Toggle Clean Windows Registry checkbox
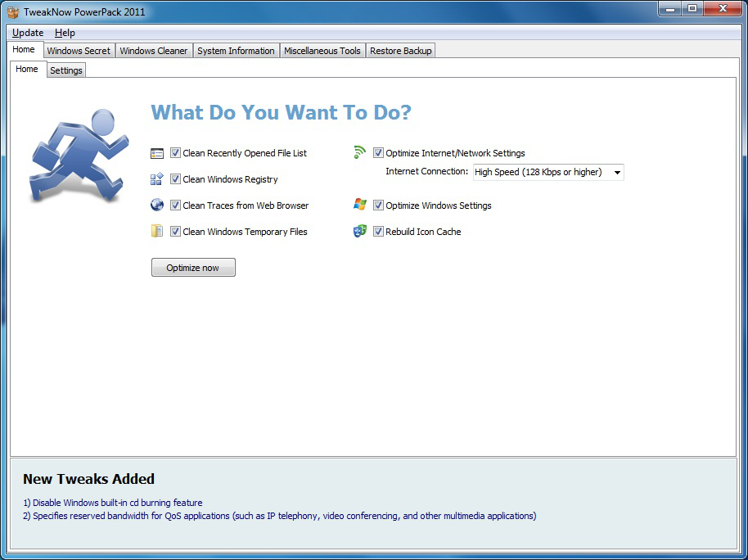Screen dimensions: 748x560 point(175,179)
